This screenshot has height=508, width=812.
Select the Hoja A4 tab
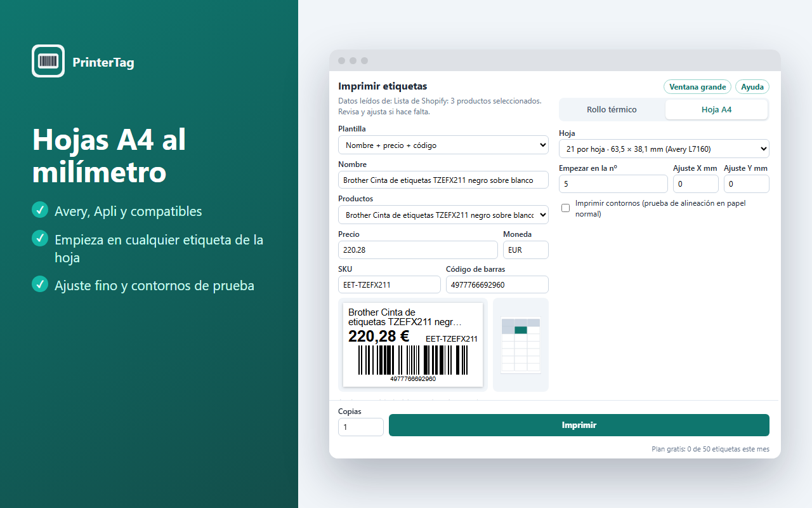pyautogui.click(x=716, y=110)
